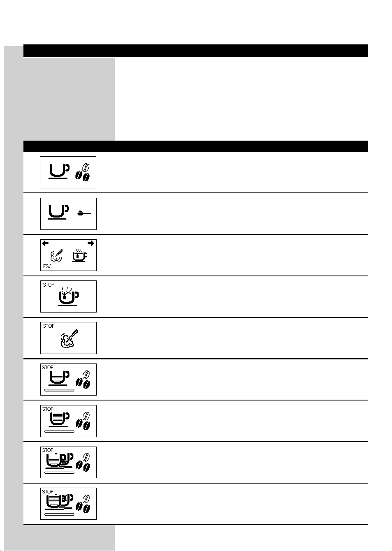The image size is (392, 551).
Task: Click the half-filled double cups icon
Action: (59, 460)
